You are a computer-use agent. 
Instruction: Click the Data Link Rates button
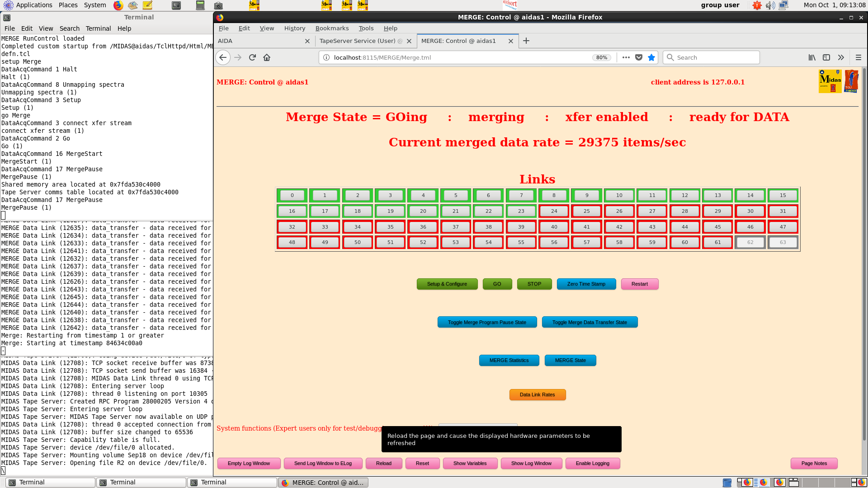(x=538, y=394)
